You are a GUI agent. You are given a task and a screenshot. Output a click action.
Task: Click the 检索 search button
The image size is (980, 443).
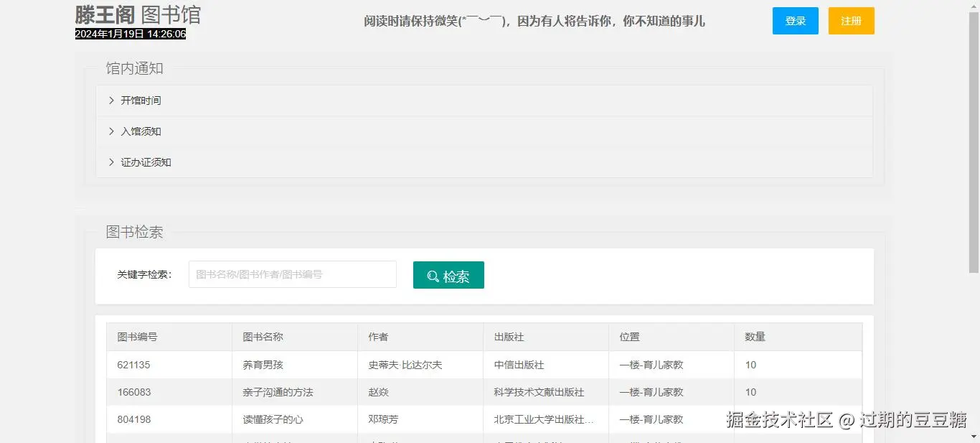[x=448, y=275]
